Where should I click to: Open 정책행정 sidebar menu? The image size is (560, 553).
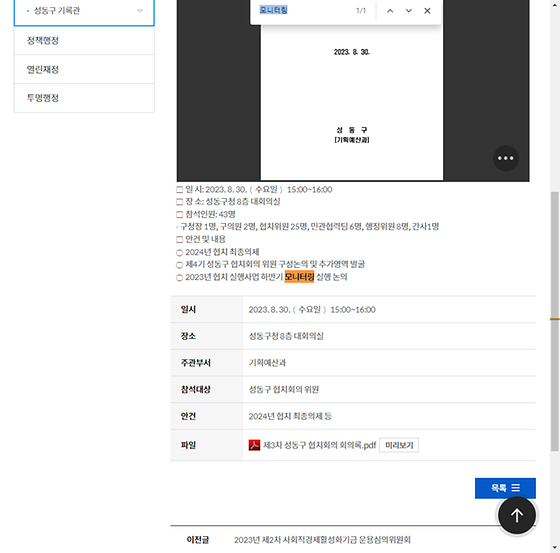[84, 40]
